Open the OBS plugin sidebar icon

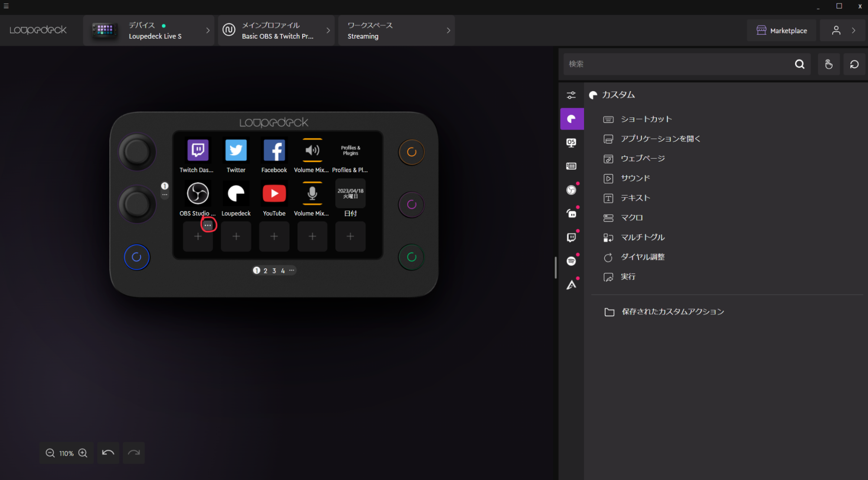pyautogui.click(x=571, y=190)
